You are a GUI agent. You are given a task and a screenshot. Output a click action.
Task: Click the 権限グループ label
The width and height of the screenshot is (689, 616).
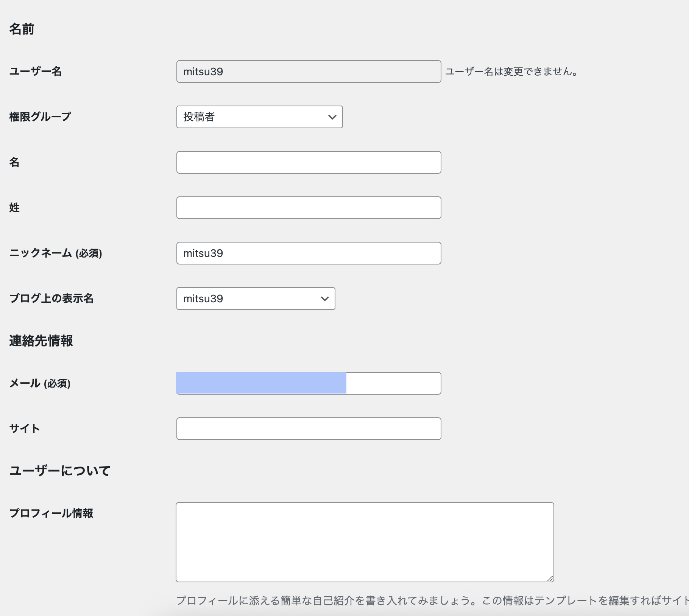coord(40,117)
